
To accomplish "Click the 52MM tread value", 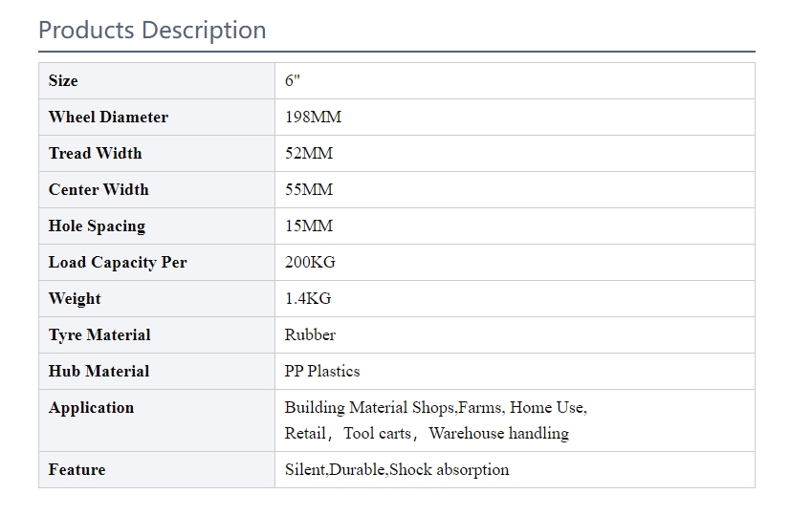I will point(309,153).
